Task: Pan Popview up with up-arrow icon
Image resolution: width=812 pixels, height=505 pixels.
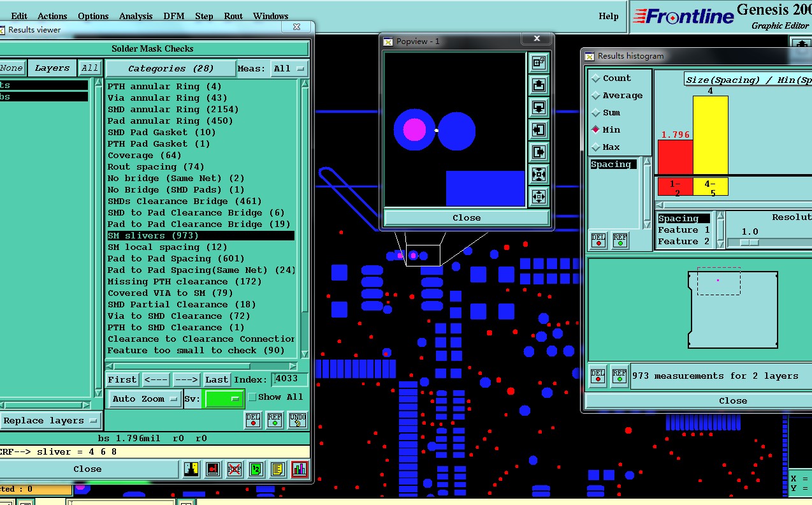Action: click(539, 85)
